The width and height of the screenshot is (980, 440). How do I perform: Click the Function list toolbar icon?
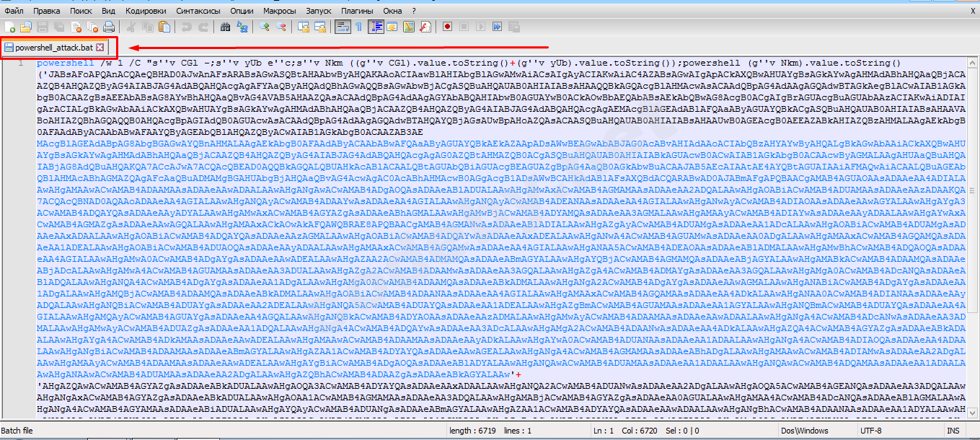tap(425, 27)
